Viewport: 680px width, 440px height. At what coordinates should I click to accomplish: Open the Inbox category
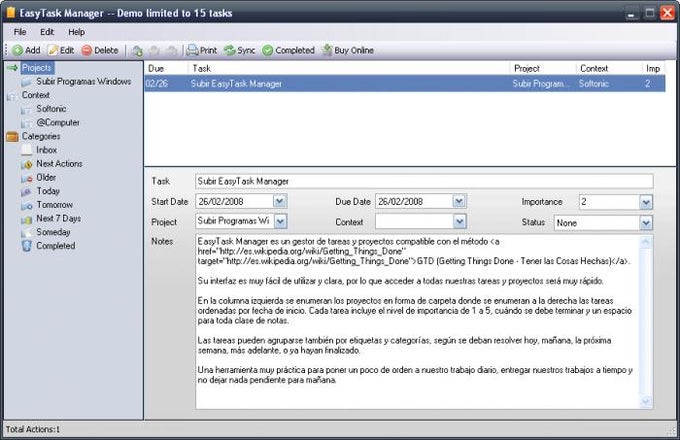coord(46,150)
